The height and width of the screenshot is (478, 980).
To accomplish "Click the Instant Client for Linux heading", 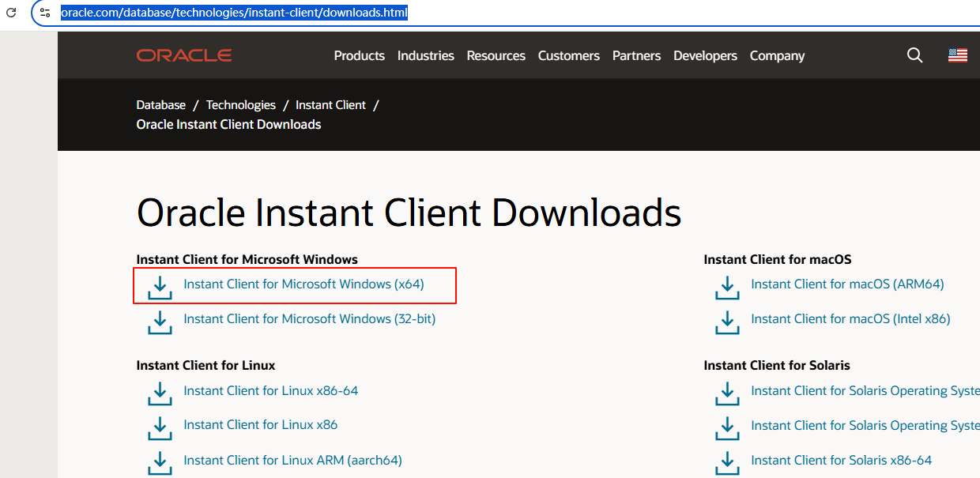I will pyautogui.click(x=206, y=365).
